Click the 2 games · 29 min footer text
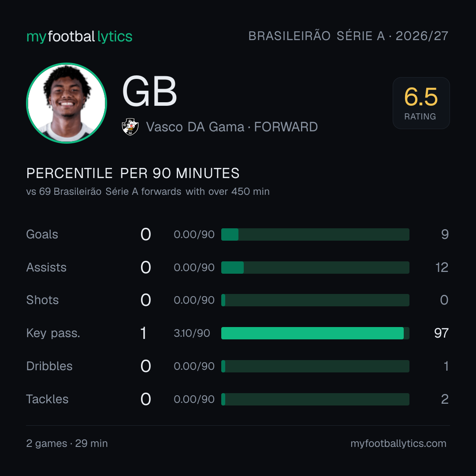The image size is (476, 476). coord(67,443)
